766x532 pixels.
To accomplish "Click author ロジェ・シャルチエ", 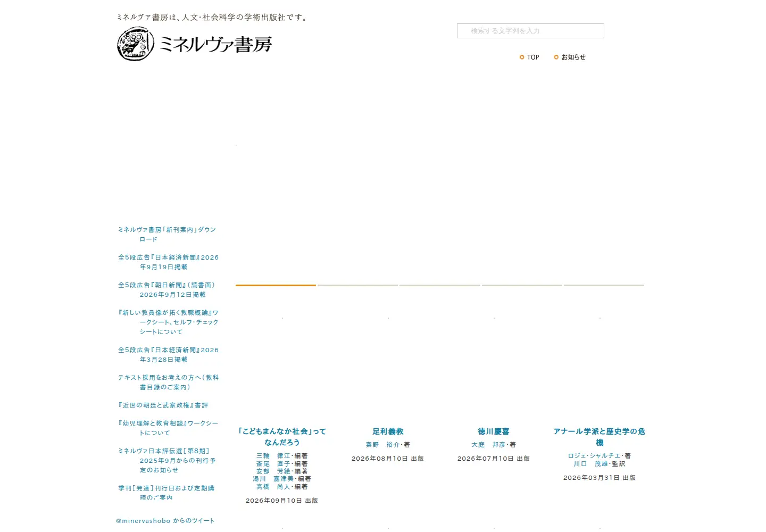I will (x=594, y=456).
